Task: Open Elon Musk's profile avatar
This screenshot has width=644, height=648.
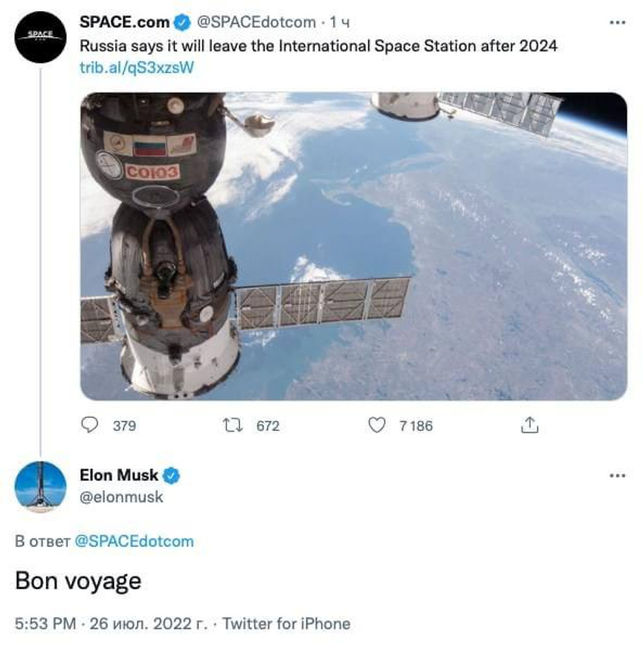Action: click(39, 486)
